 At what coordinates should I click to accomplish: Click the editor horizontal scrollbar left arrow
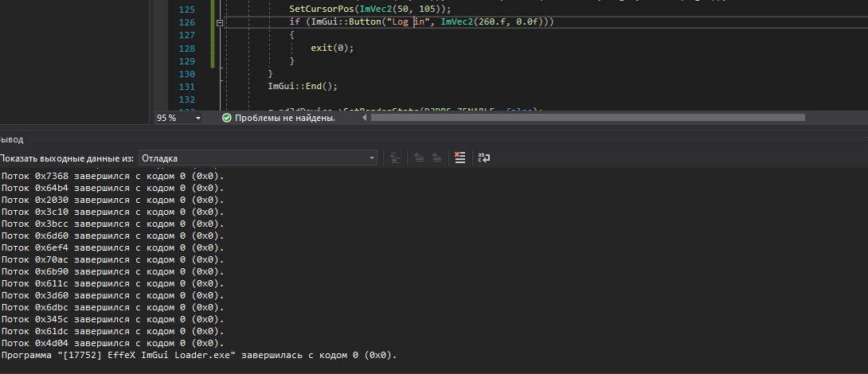tap(366, 118)
